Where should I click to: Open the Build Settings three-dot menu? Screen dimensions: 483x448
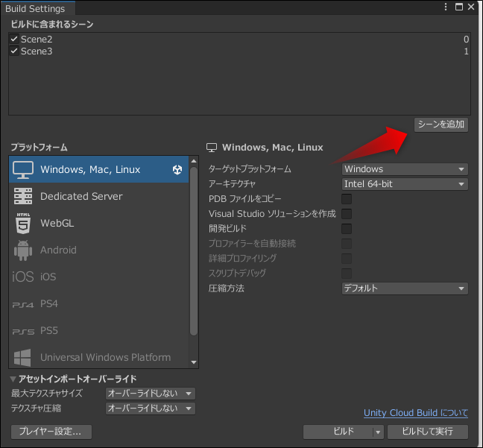coord(446,7)
